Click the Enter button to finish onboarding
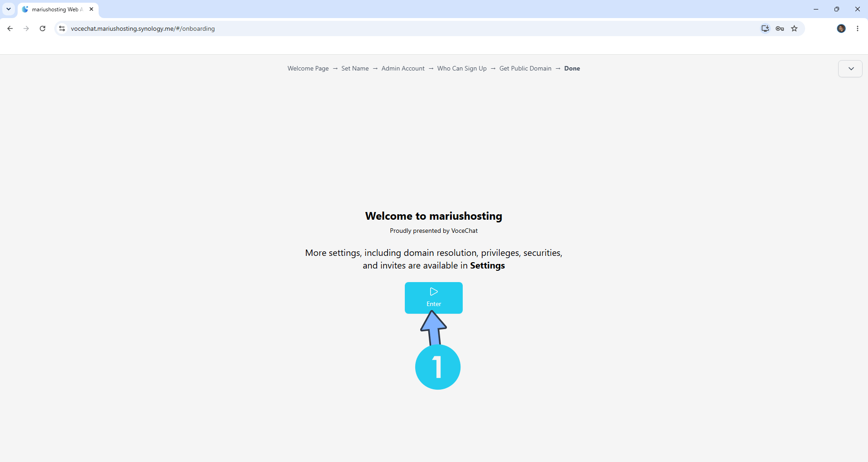868x462 pixels. 433,297
